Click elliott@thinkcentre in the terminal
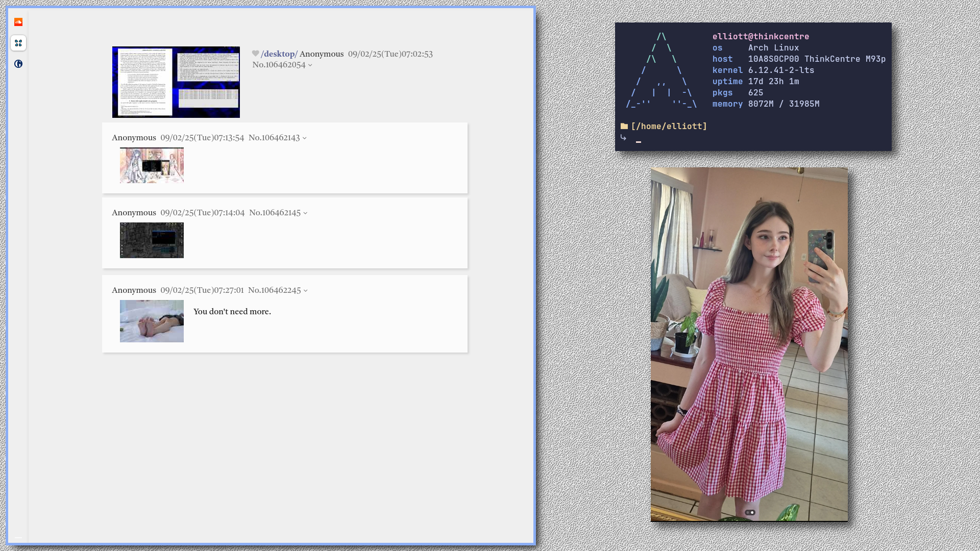This screenshot has width=980, height=551. pyautogui.click(x=761, y=36)
